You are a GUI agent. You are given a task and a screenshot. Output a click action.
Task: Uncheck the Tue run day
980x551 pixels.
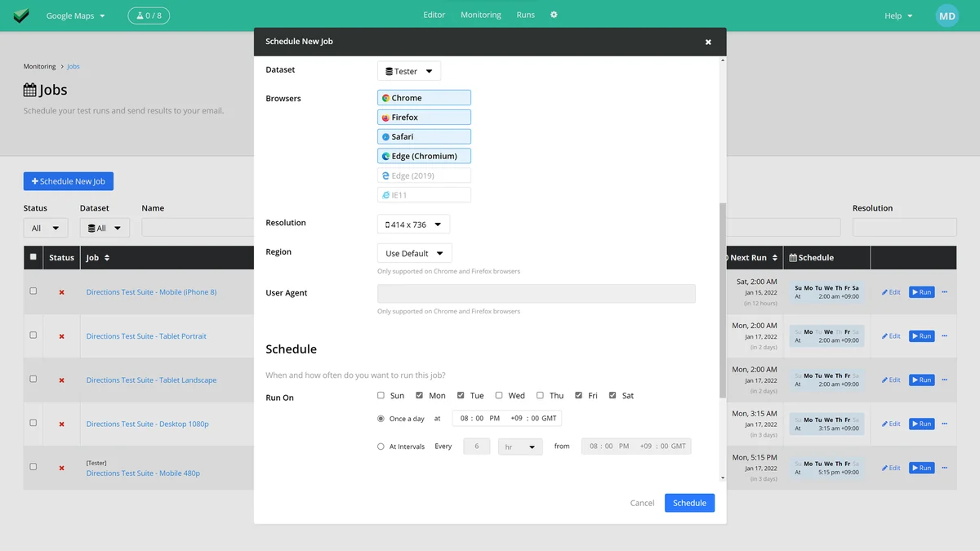click(x=461, y=395)
